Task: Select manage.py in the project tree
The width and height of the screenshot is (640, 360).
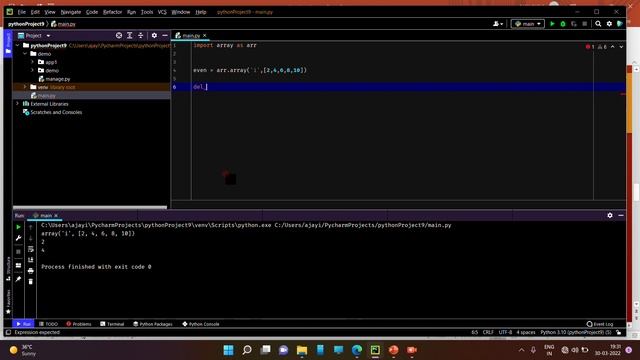Action: coord(58,79)
